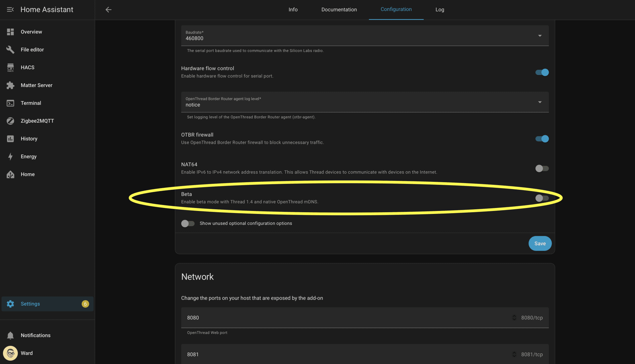Open the Energy lightning bolt icon
The height and width of the screenshot is (364, 635).
click(10, 157)
